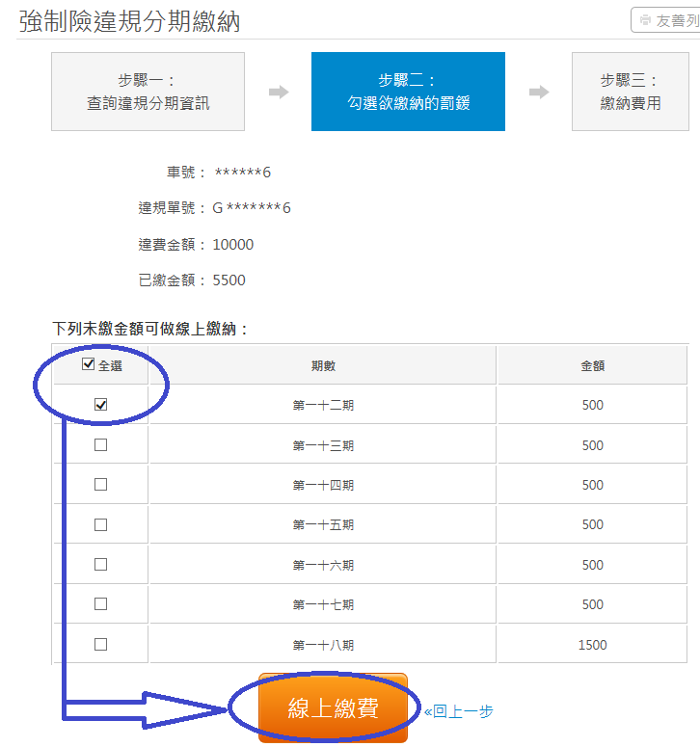Click the 車號 value ******6
700x747 pixels.
[x=243, y=172]
